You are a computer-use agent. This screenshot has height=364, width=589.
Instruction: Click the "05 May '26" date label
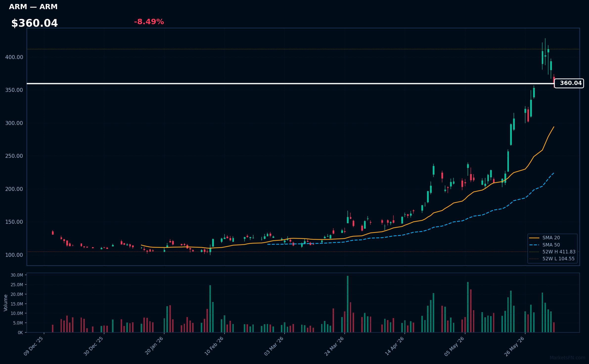coord(455,346)
